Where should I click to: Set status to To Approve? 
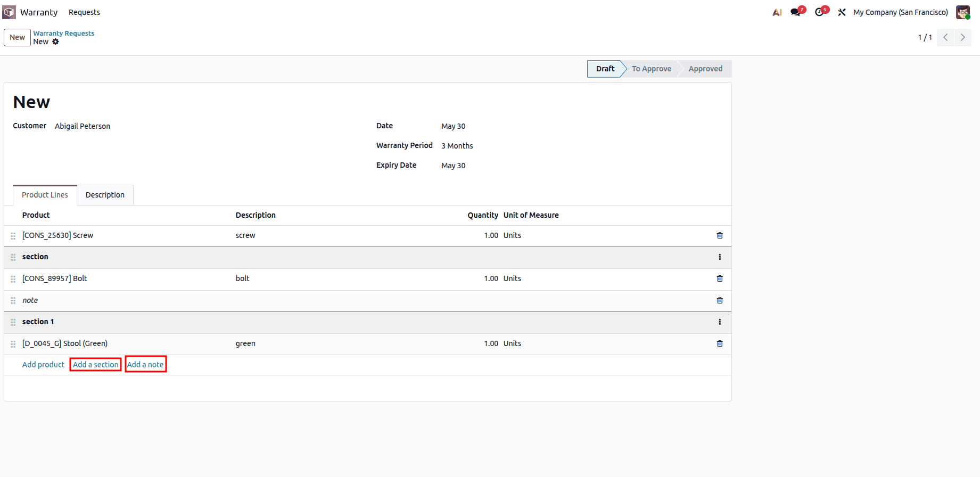[652, 69]
